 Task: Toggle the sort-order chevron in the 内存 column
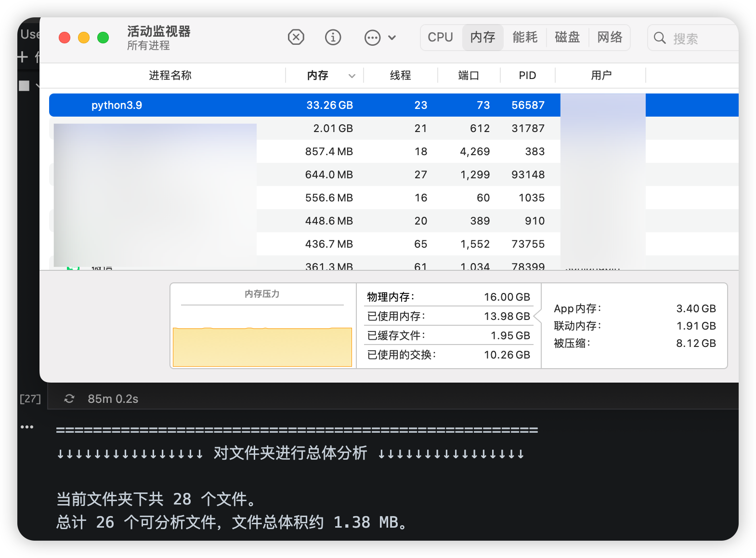(352, 76)
